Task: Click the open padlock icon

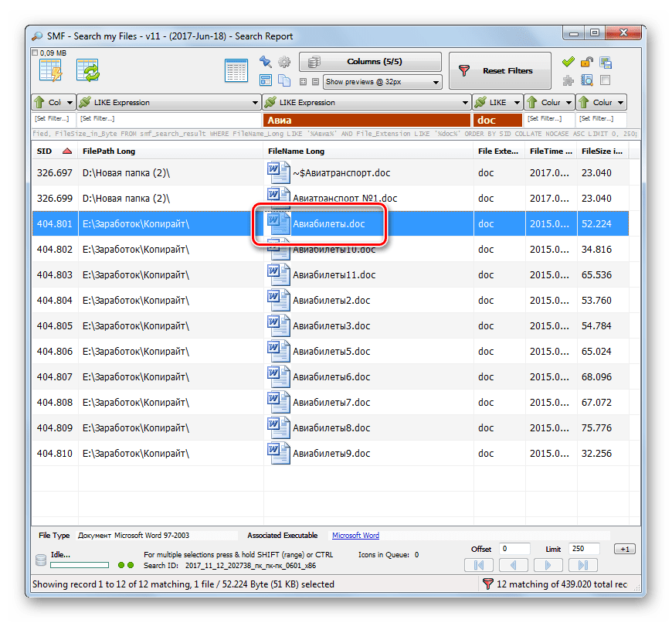Action: [x=587, y=62]
